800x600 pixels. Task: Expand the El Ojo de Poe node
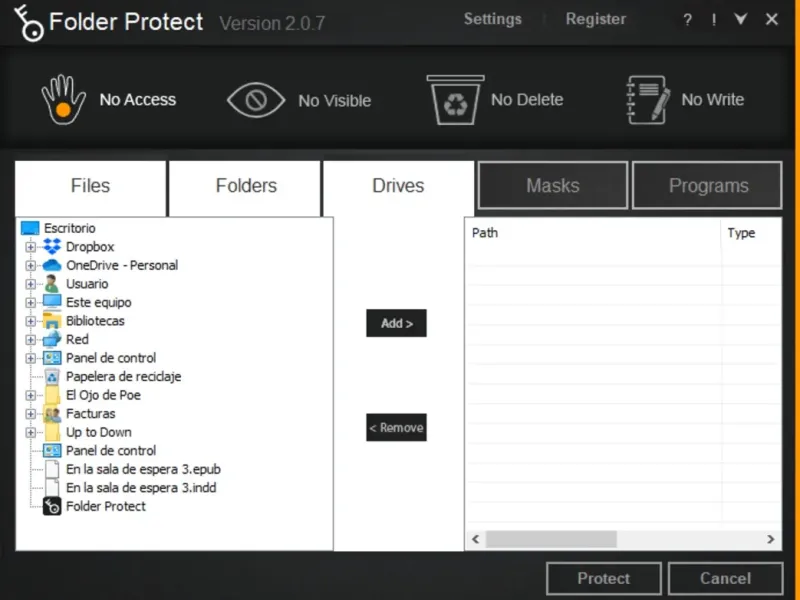coord(31,395)
